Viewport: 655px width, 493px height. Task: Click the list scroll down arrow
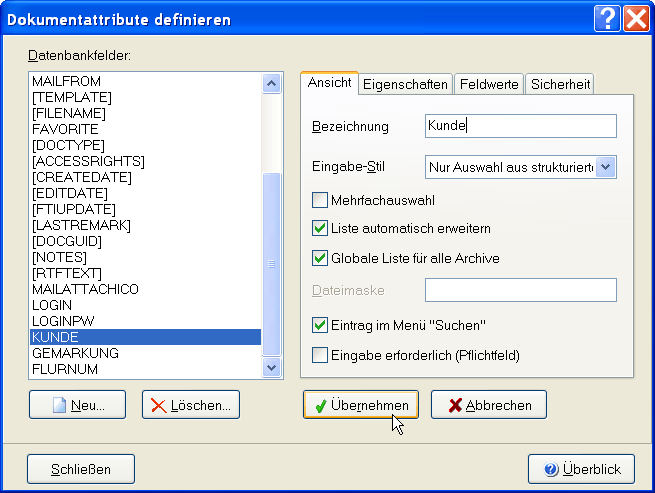pos(271,368)
